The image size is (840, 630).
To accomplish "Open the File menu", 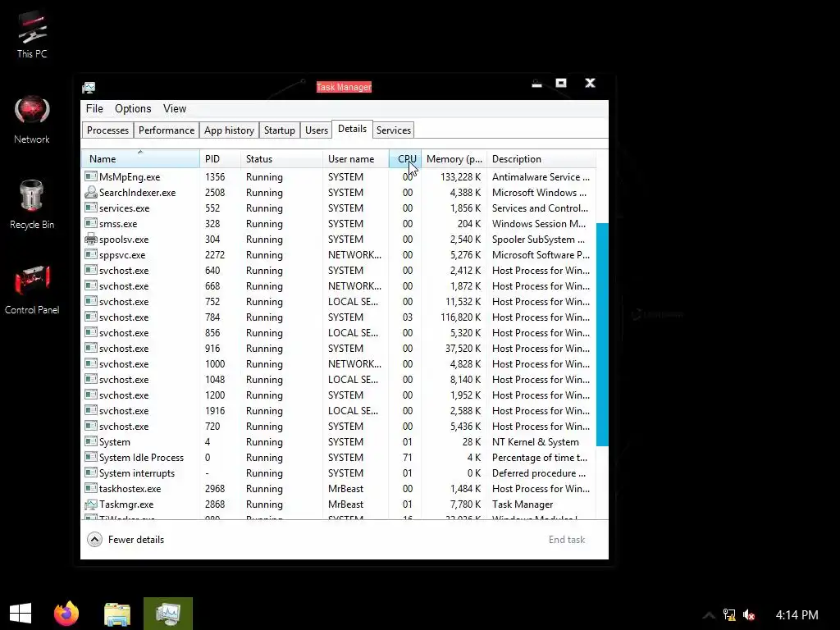I will 94,109.
